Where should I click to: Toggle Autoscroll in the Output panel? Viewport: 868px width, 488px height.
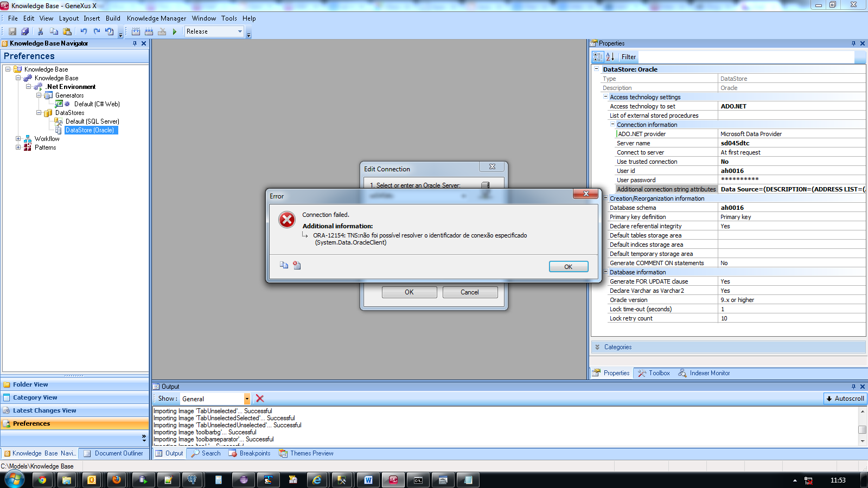coord(845,399)
